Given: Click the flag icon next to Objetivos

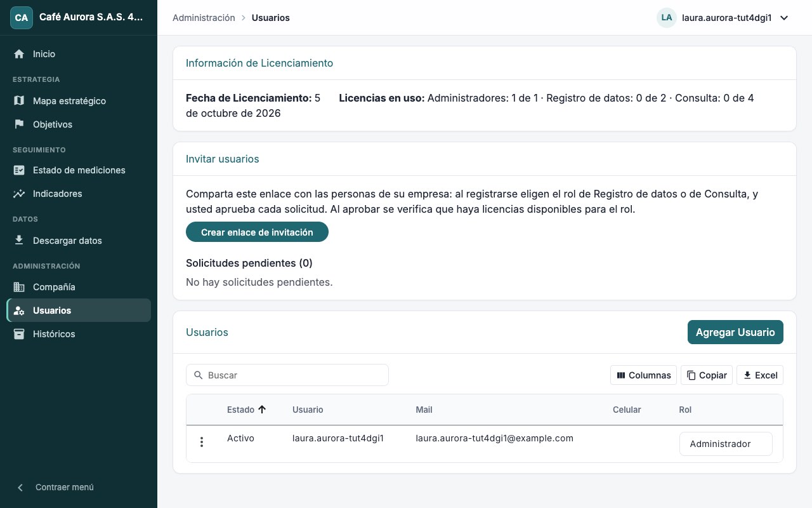Looking at the screenshot, I should (19, 124).
